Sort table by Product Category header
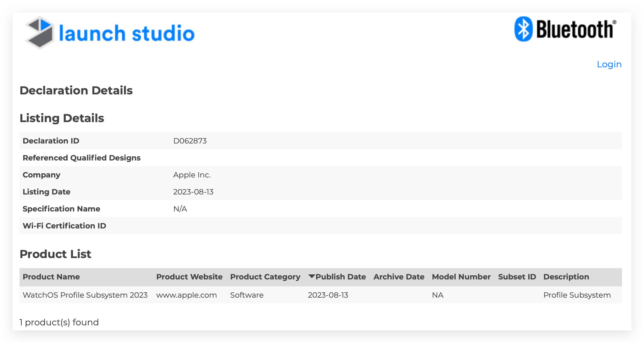This screenshot has width=644, height=343. pos(265,277)
